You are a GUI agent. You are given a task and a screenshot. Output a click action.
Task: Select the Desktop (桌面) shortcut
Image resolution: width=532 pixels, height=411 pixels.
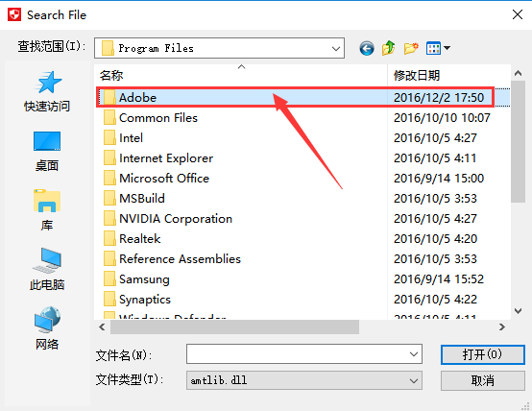(x=47, y=152)
